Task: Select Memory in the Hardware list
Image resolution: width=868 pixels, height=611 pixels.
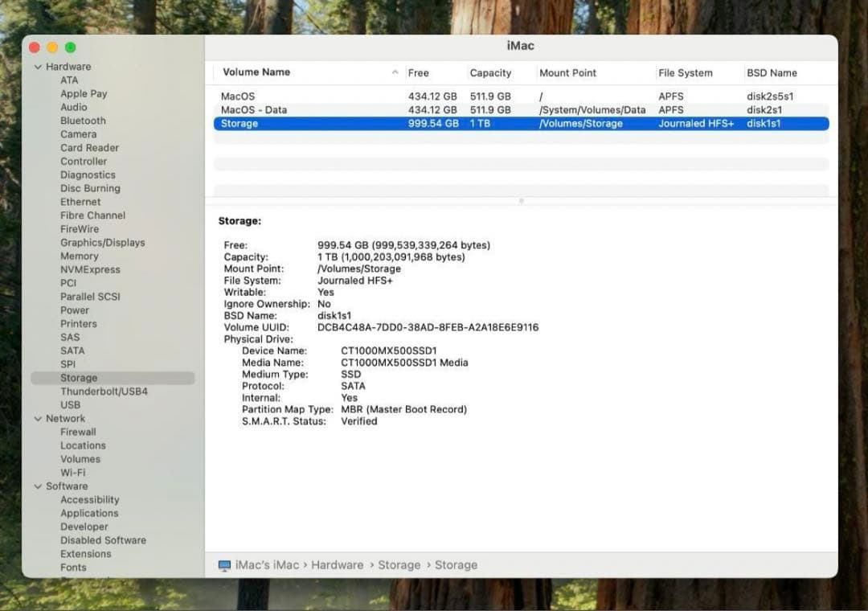Action: click(x=79, y=256)
